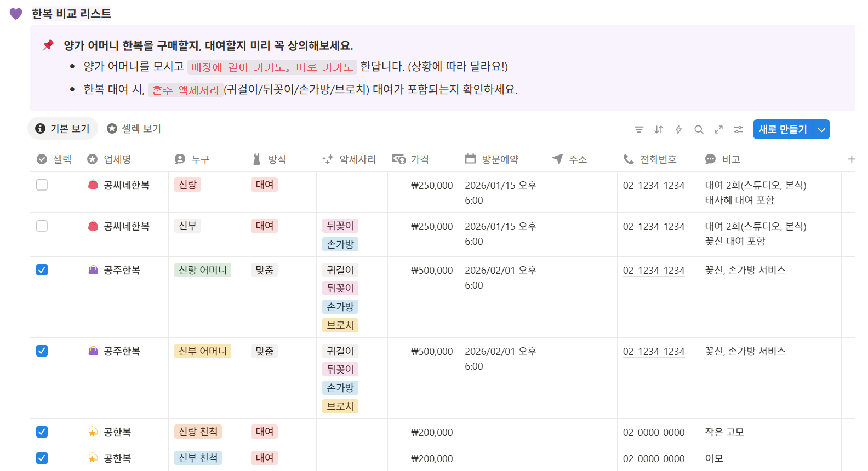Viewport: 868px width, 471px height.
Task: Switch to the 기본 보기 view tab
Action: point(62,129)
